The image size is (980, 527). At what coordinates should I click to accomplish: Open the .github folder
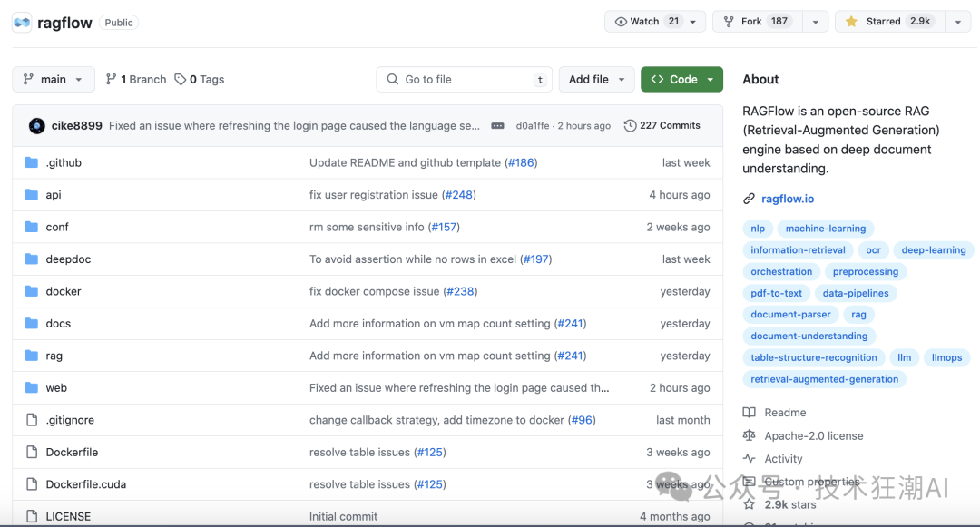point(64,163)
